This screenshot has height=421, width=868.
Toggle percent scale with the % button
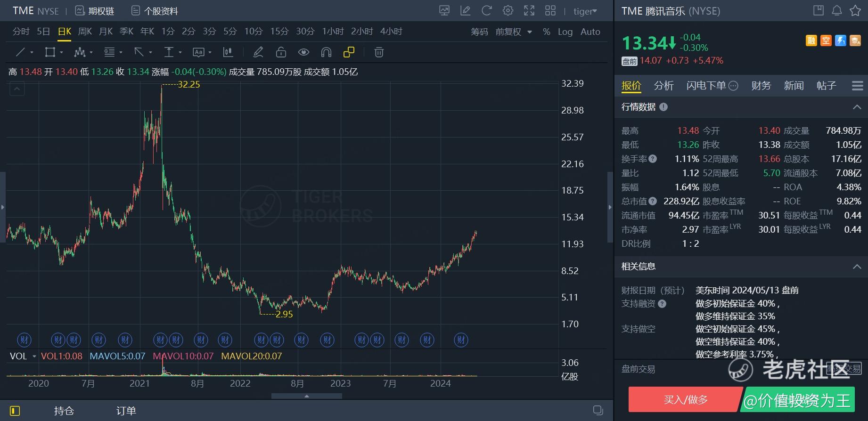546,32
